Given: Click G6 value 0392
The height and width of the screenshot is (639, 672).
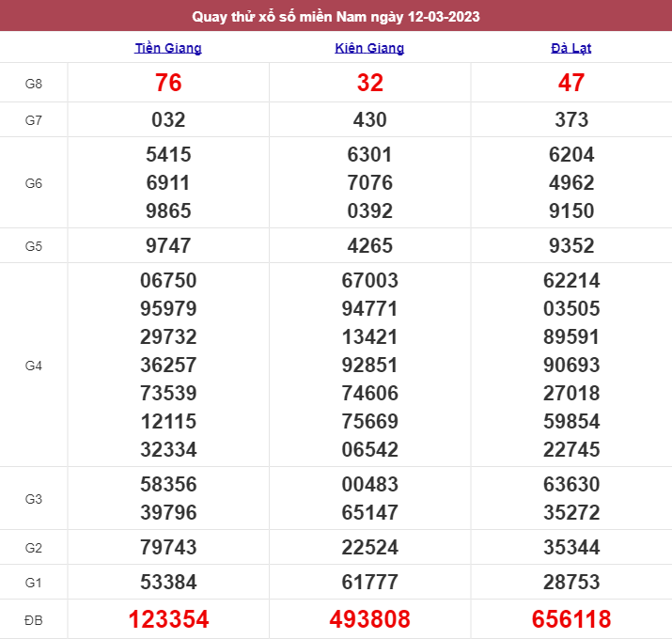Looking at the screenshot, I should (370, 210).
